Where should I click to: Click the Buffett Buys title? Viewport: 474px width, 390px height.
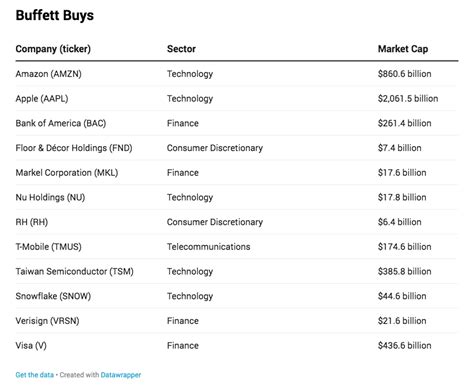[x=55, y=15]
